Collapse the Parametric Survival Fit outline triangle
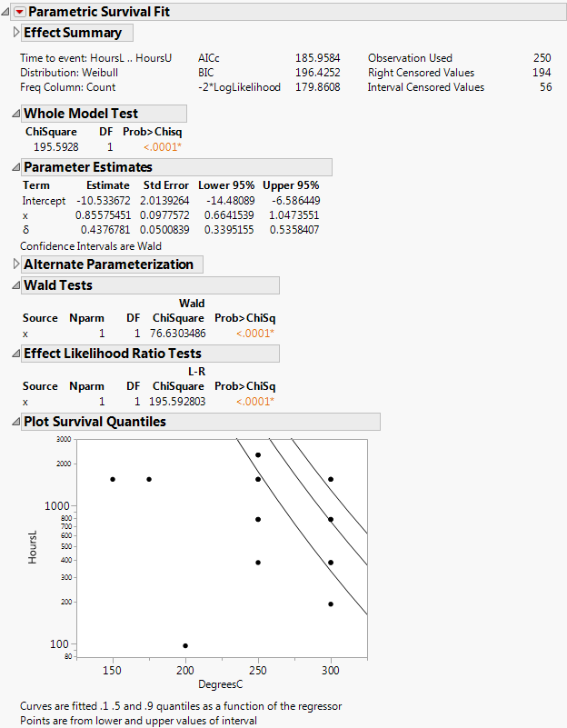567x728 pixels. (6, 12)
